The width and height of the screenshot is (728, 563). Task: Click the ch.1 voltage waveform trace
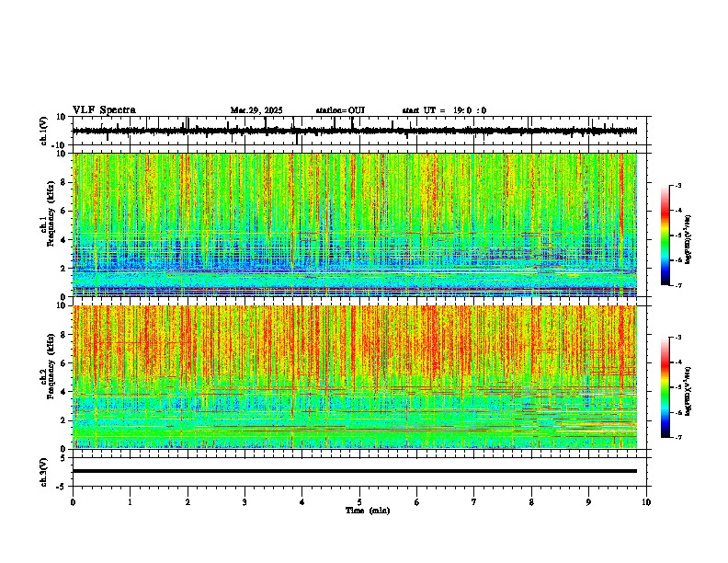(355, 131)
